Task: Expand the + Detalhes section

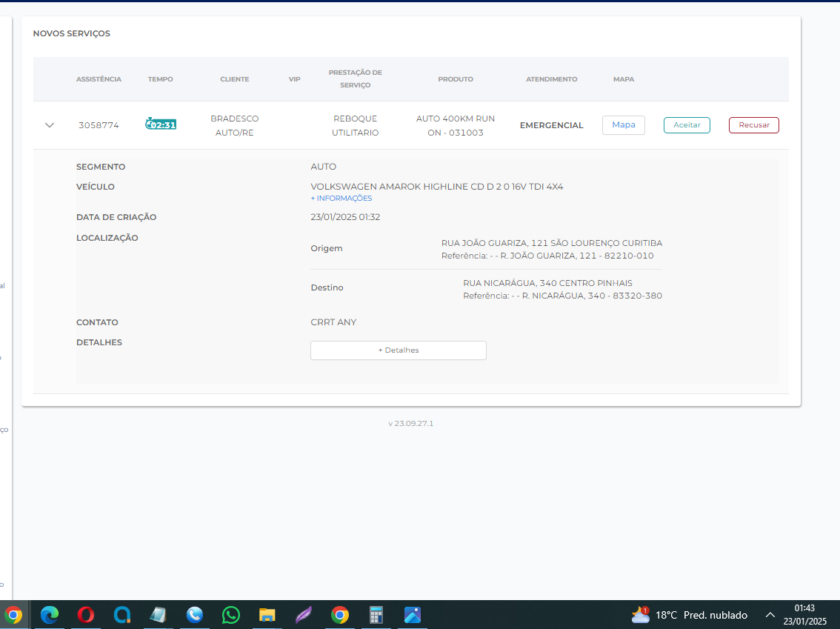Action: click(398, 350)
